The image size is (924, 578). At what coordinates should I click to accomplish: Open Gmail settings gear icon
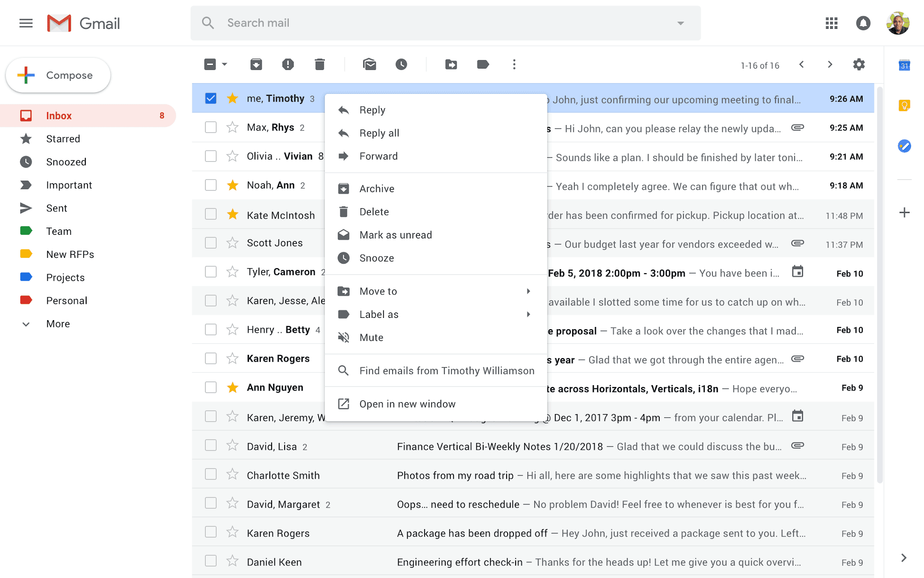coord(859,64)
